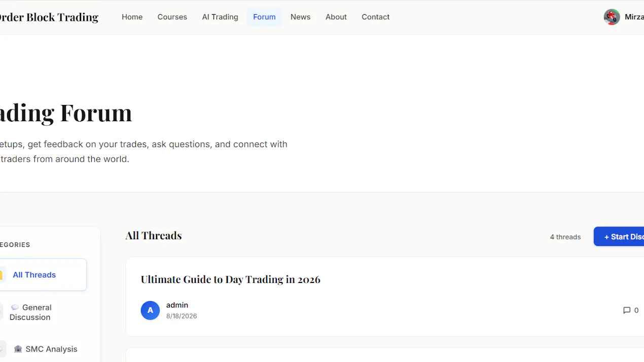
Task: Navigate to About page
Action: pyautogui.click(x=336, y=17)
